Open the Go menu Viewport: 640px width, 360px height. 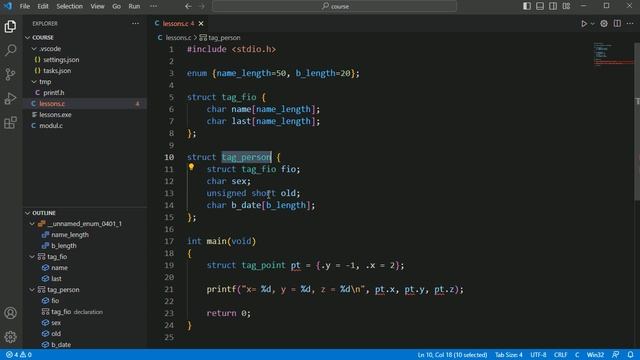click(116, 6)
